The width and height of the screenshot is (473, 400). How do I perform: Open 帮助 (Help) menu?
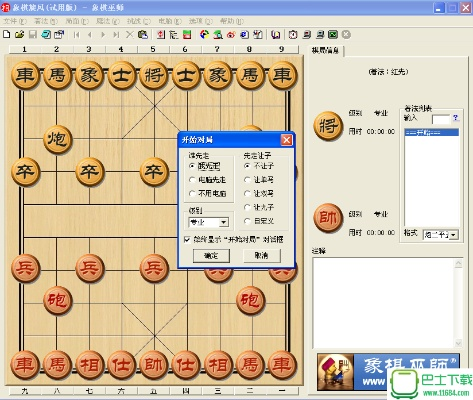[x=232, y=21]
